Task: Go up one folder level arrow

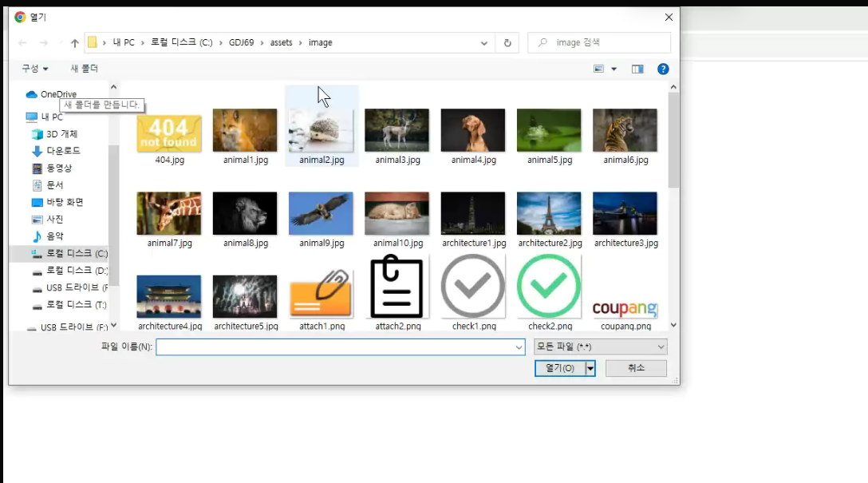Action: [75, 42]
